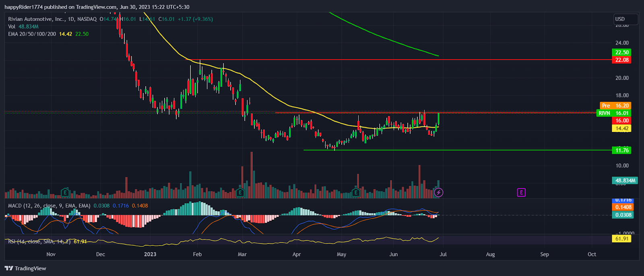Click the Sep label on time axis
This screenshot has height=276, width=644.
click(544, 254)
